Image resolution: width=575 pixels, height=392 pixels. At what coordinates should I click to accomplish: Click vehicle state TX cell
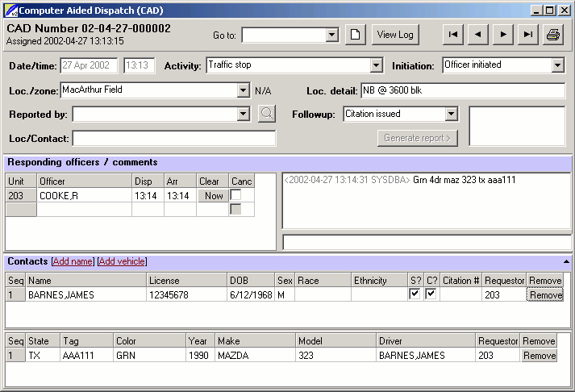coord(43,356)
